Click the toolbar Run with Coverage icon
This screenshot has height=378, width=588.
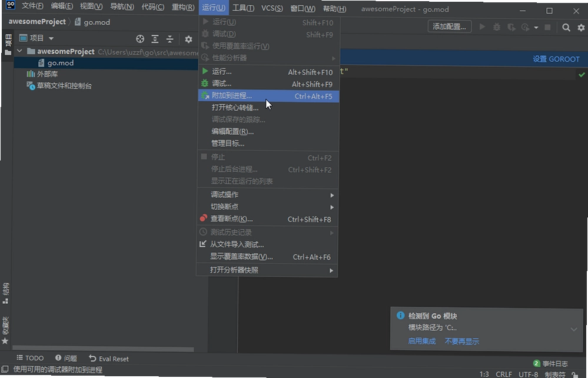click(x=511, y=27)
